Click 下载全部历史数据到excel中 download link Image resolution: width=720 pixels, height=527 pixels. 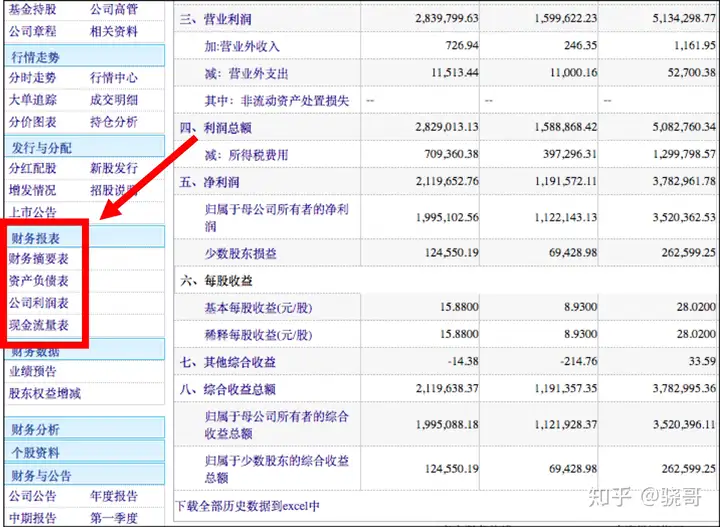coord(247,506)
